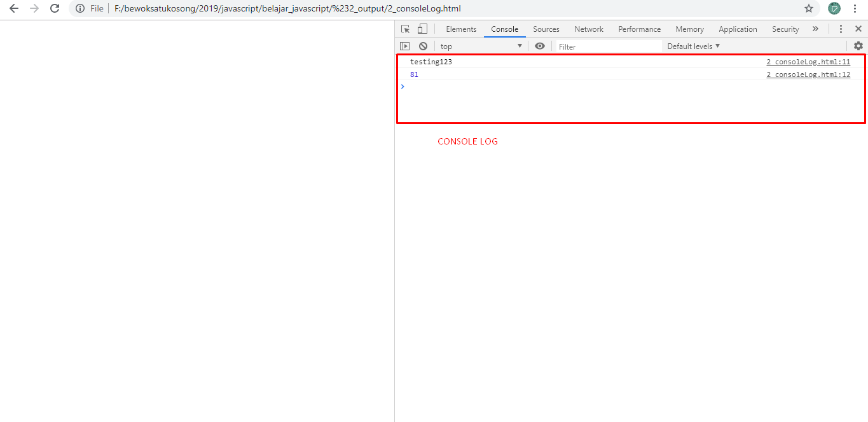Open DevTools Settings gear
The image size is (868, 422).
pos(858,45)
